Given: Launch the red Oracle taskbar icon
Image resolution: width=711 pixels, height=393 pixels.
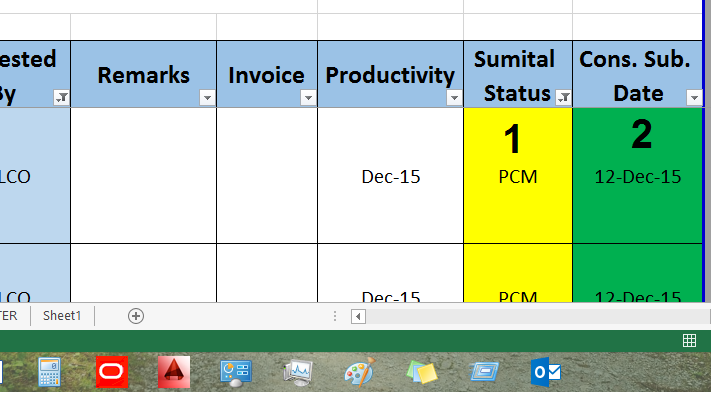Looking at the screenshot, I should pos(112,372).
